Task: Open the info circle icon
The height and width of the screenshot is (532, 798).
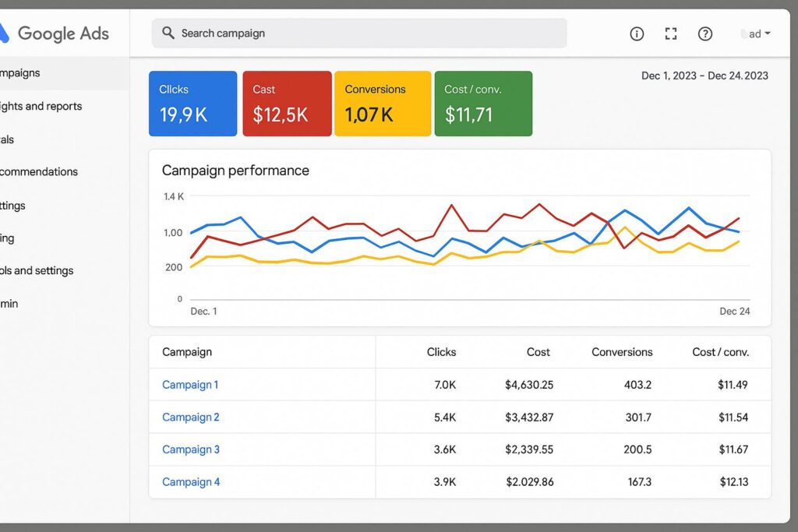Action: click(637, 33)
